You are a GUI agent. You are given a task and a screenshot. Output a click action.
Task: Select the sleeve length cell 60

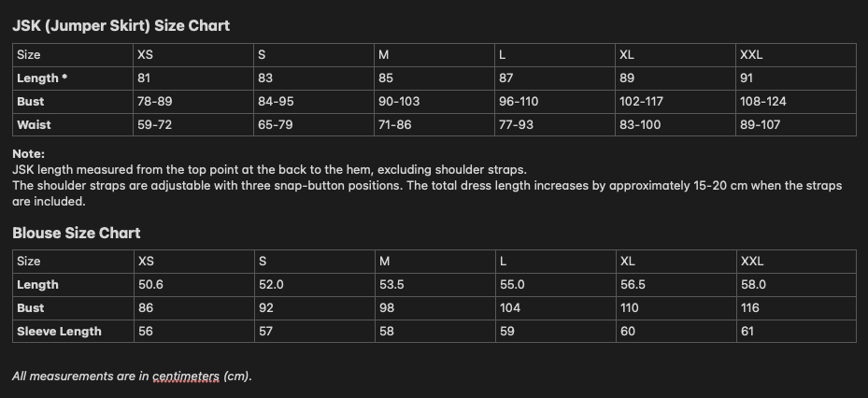pos(628,331)
